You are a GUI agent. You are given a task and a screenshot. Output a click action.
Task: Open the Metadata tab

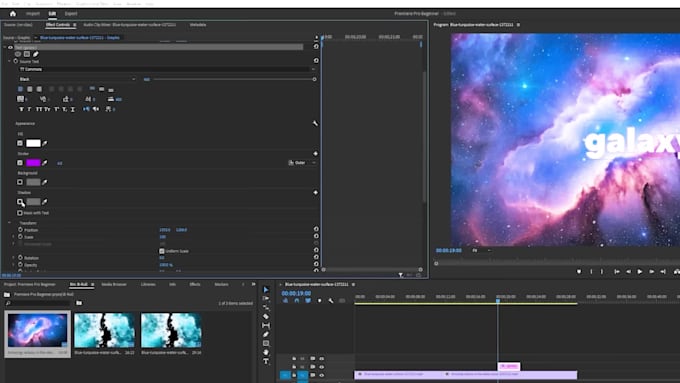[198, 25]
